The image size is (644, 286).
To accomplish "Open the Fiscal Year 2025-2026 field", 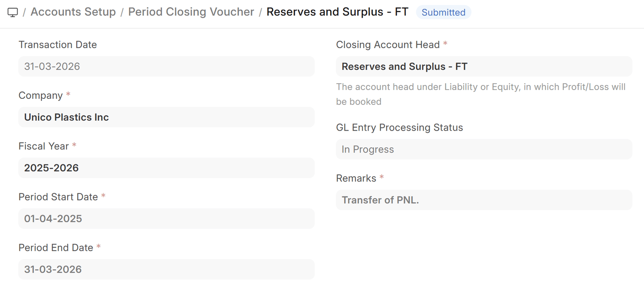I will (x=166, y=168).
